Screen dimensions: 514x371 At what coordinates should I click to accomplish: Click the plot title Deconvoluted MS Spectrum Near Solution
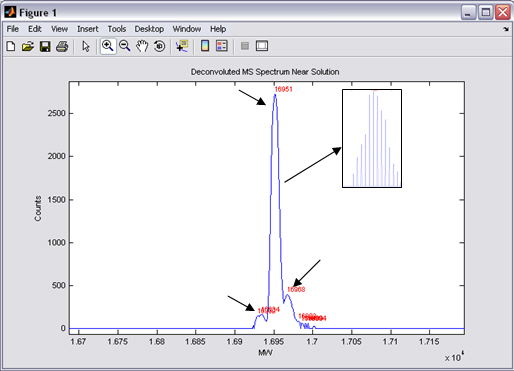pyautogui.click(x=265, y=72)
